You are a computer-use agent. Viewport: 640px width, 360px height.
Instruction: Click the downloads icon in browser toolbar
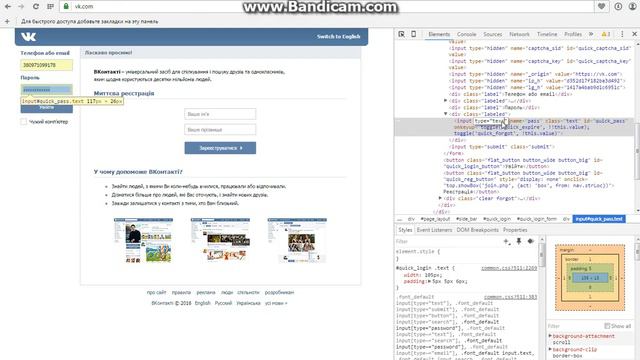coord(618,7)
